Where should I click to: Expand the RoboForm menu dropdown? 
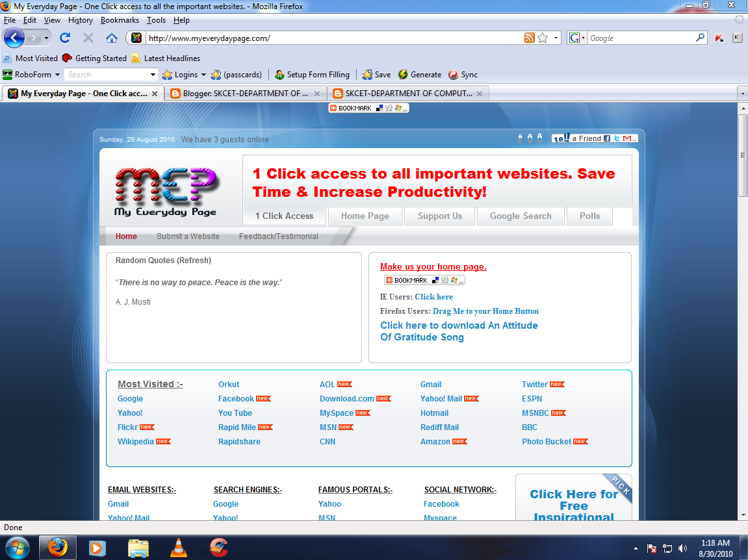point(57,75)
